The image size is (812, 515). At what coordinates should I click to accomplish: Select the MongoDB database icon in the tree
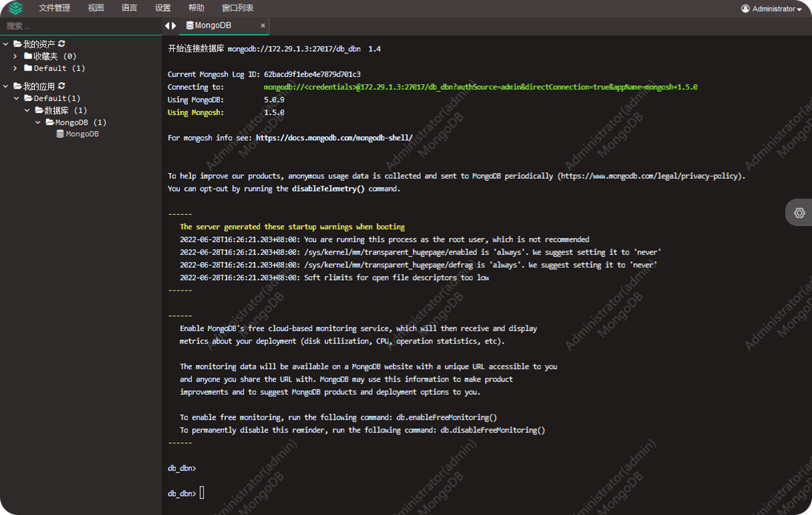[x=59, y=133]
